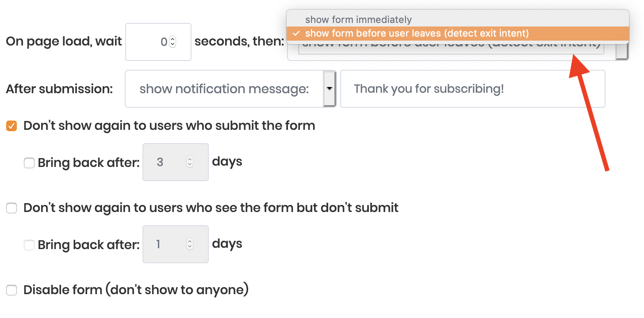Screen dimensions: 644x318
Task: Click the checkmark beside selected exit intent option
Action: click(x=296, y=33)
